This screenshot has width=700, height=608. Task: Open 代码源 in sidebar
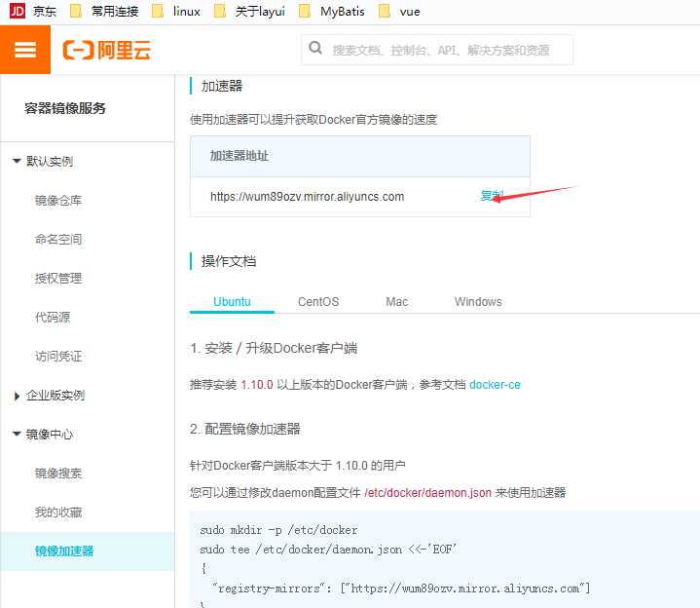(53, 318)
